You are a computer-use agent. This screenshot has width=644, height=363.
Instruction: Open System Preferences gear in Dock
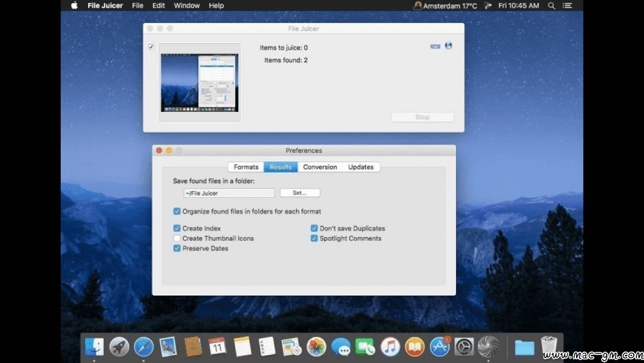coord(464,347)
